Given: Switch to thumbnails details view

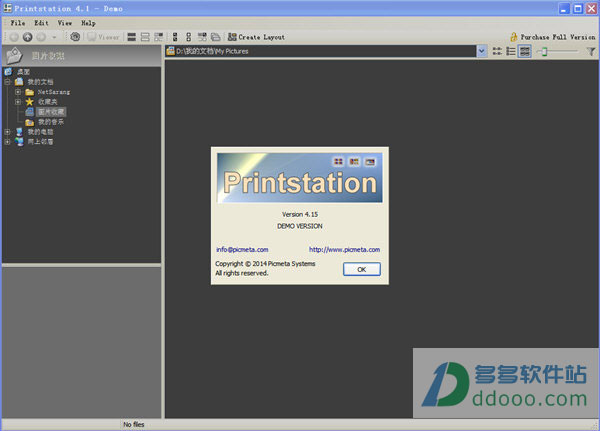Looking at the screenshot, I should click(x=525, y=51).
